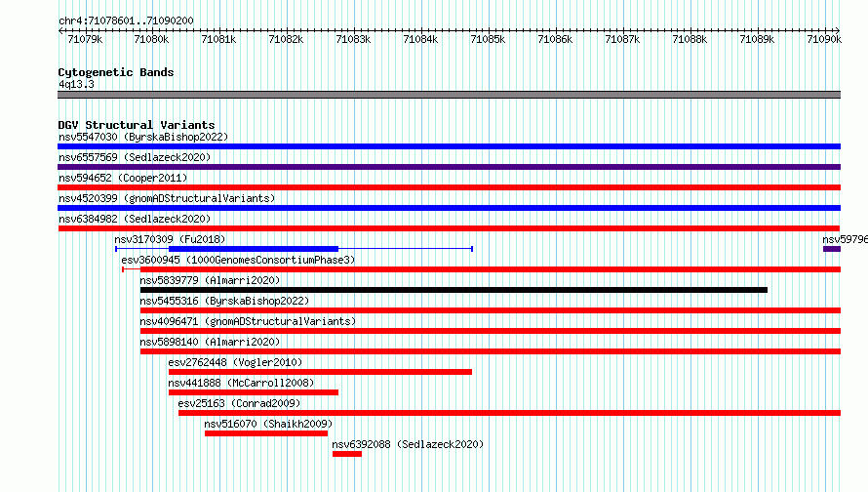Screen dimensions: 868x492
Task: Click the DGV Structural Variants track title
Action: click(x=137, y=125)
